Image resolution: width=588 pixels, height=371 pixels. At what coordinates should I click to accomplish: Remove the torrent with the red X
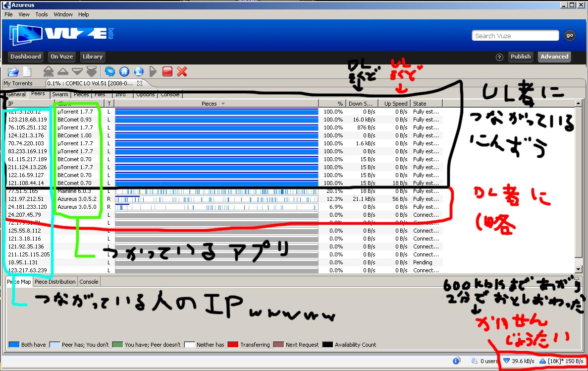182,71
